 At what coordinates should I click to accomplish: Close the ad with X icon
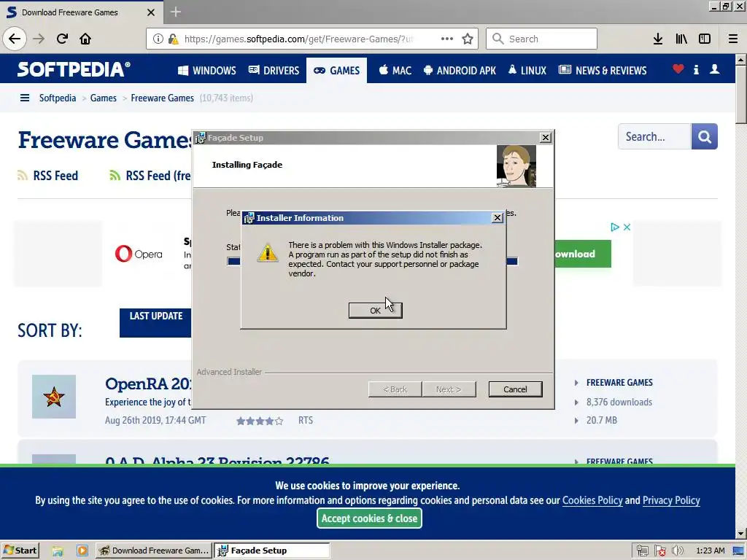click(x=627, y=227)
